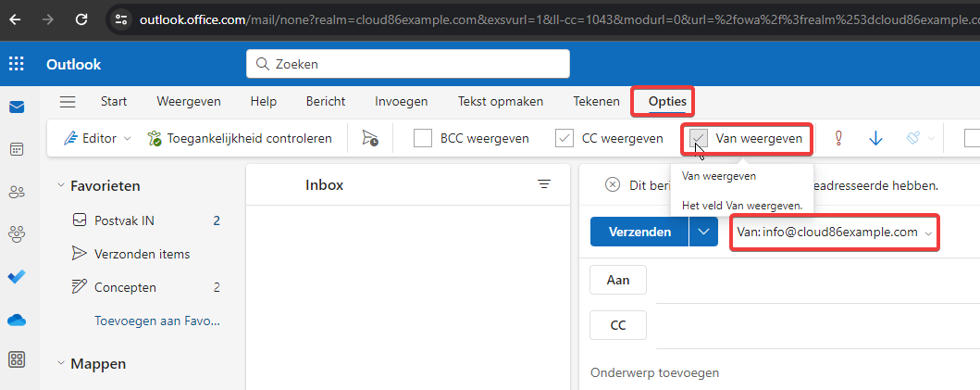Viewport: 980px width, 390px height.
Task: Toggle the hamburger navigation pane button
Action: pos(68,102)
